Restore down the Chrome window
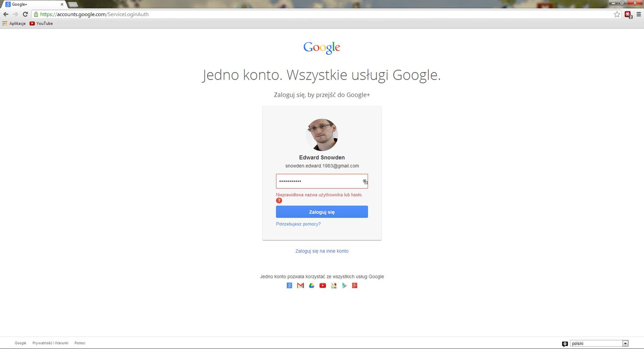The image size is (644, 349). [x=622, y=3]
